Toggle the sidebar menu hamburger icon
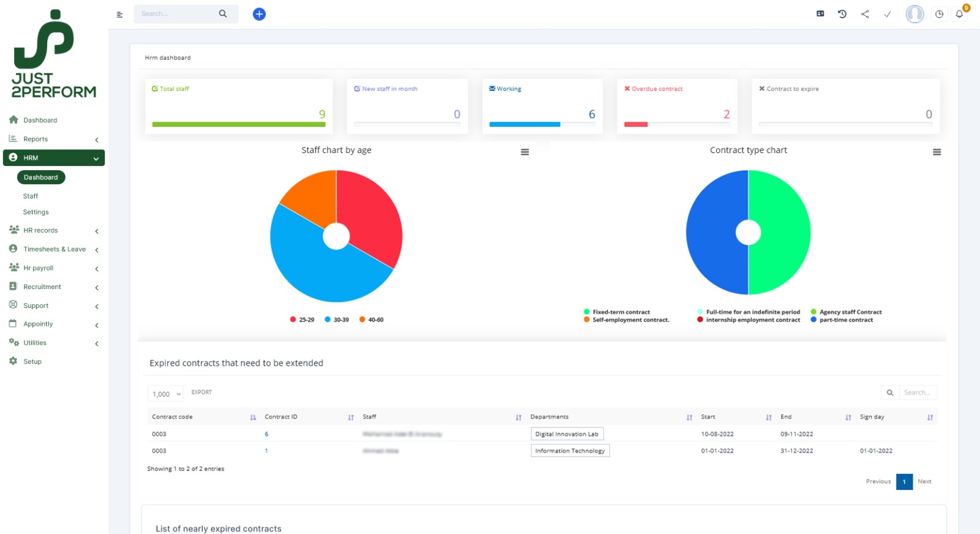Image resolution: width=980 pixels, height=534 pixels. (x=119, y=14)
